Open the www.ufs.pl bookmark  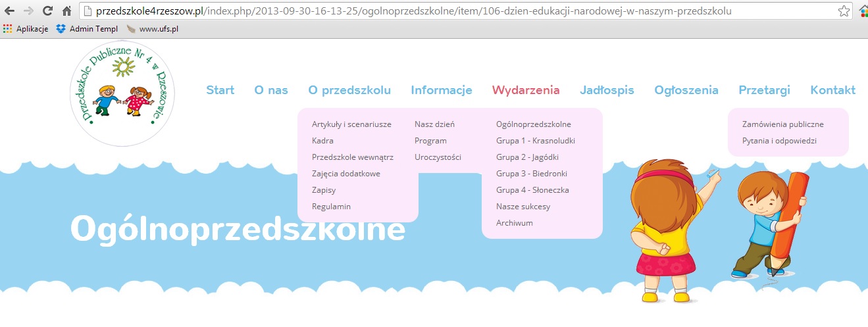pos(153,29)
